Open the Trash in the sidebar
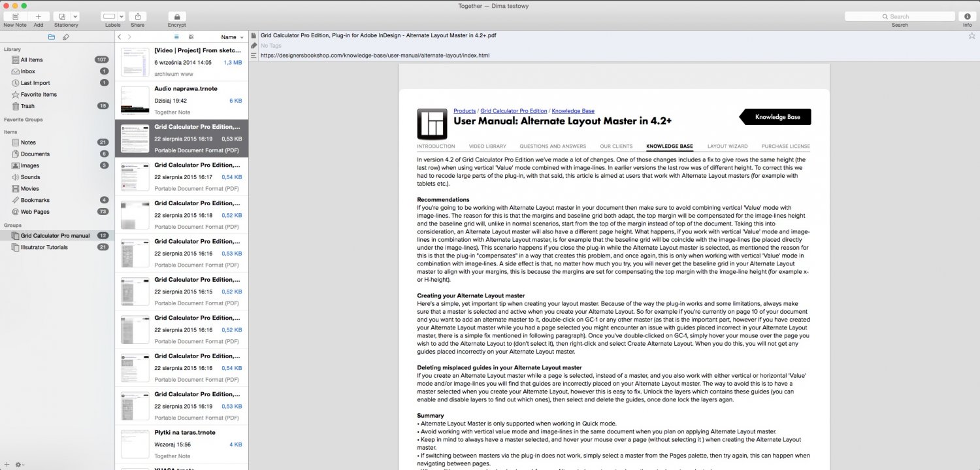The width and height of the screenshot is (980, 470). coord(57,106)
